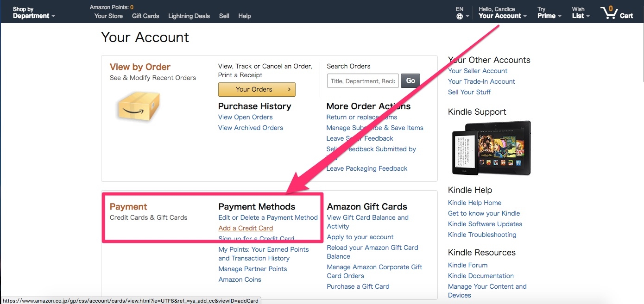Open Edit or Delete a Payment Method
The image size is (644, 304).
(268, 217)
